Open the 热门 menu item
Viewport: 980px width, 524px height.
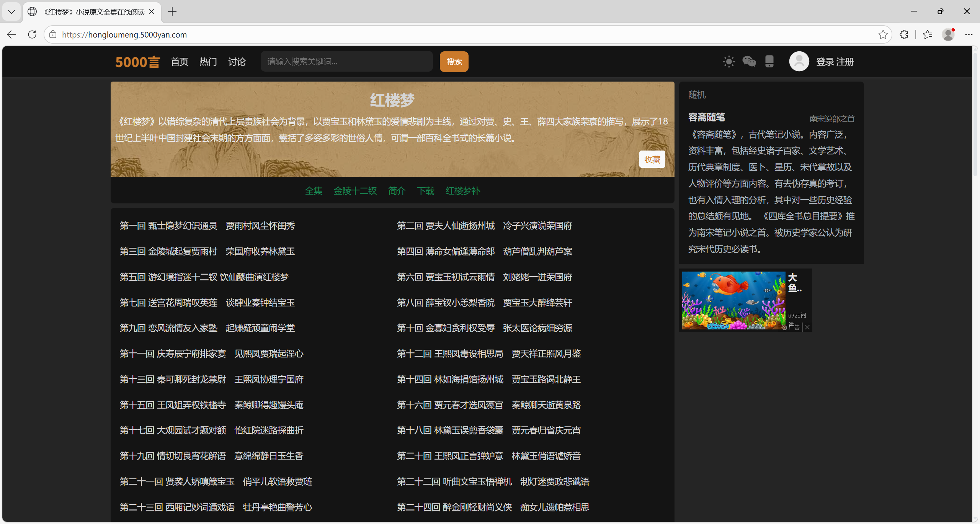click(208, 62)
